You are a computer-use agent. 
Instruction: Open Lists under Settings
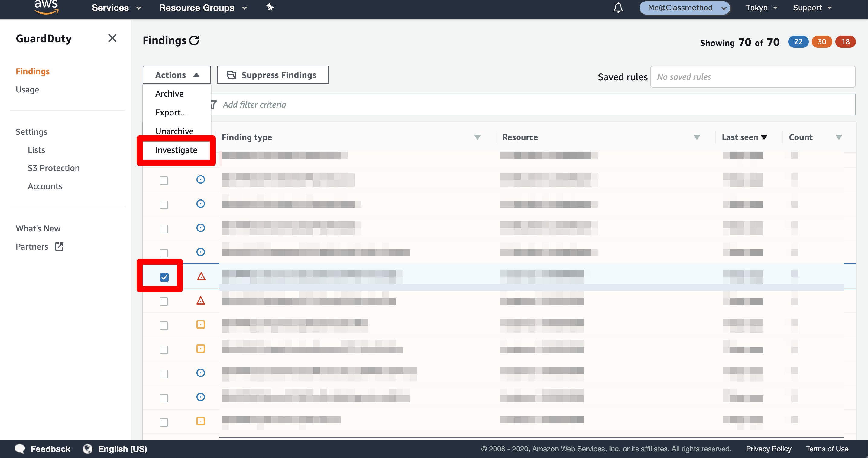[36, 150]
